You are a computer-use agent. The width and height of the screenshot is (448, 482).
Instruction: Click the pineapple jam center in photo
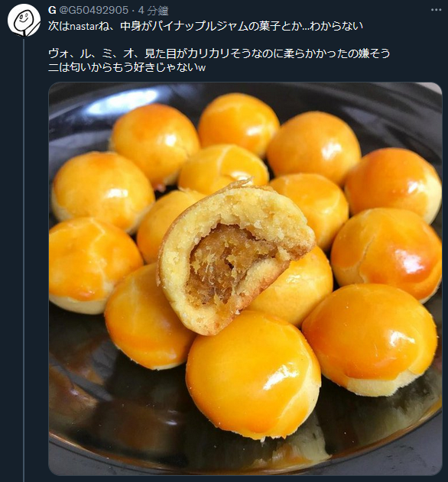click(x=229, y=263)
